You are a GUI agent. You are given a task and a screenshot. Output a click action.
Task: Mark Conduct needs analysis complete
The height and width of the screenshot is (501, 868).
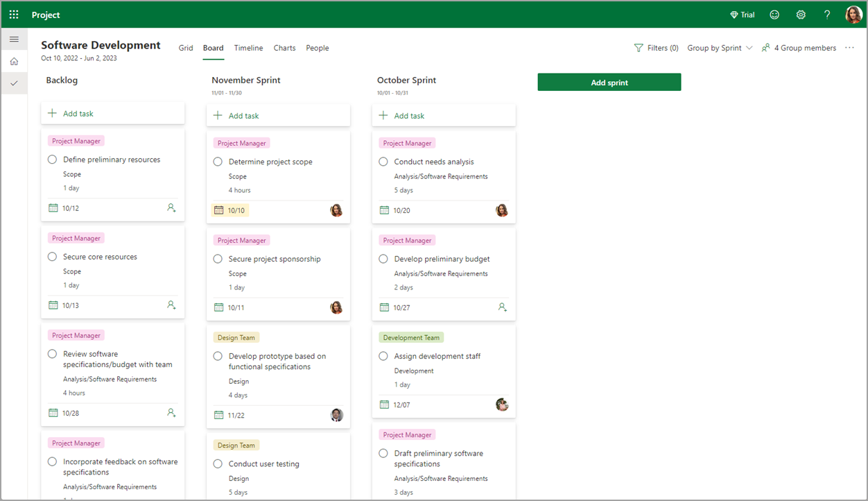pos(383,162)
